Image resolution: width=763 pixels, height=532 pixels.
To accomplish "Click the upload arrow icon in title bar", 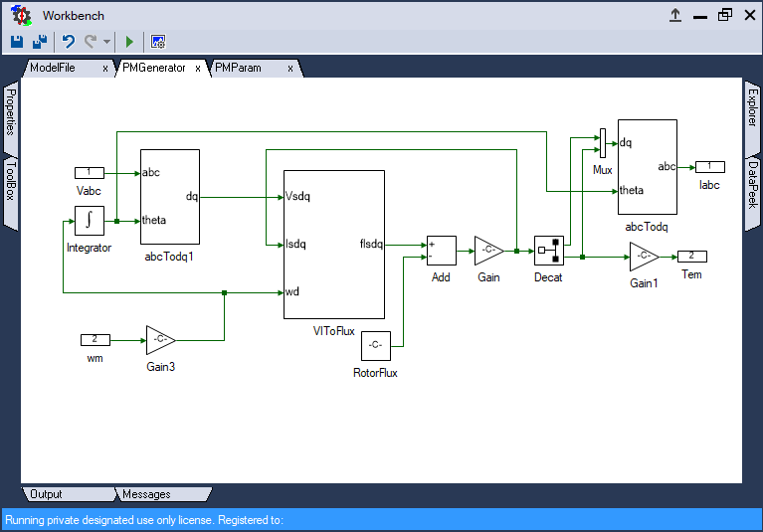I will (x=674, y=16).
